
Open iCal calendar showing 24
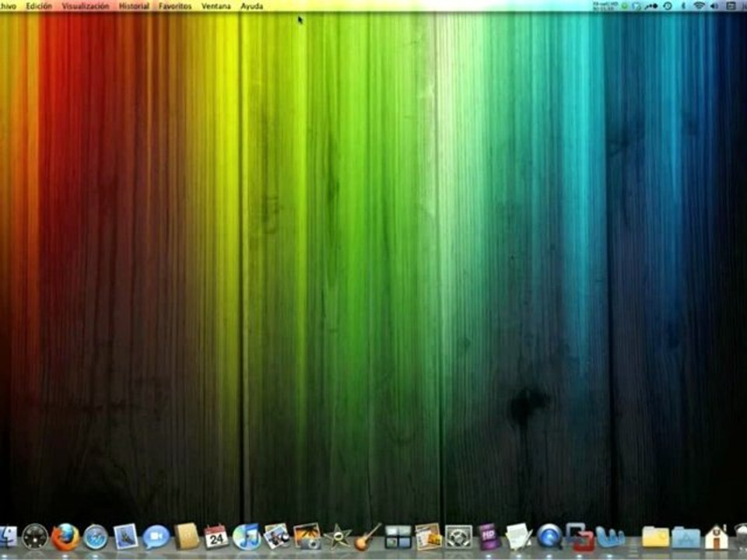tap(216, 537)
